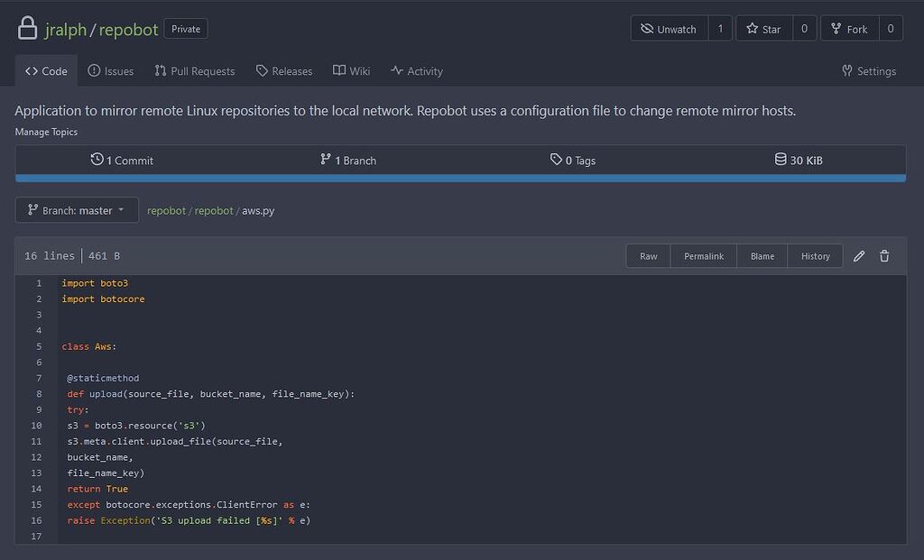Expand the fork count selector
Image resolution: width=924 pixels, height=560 pixels.
[890, 28]
